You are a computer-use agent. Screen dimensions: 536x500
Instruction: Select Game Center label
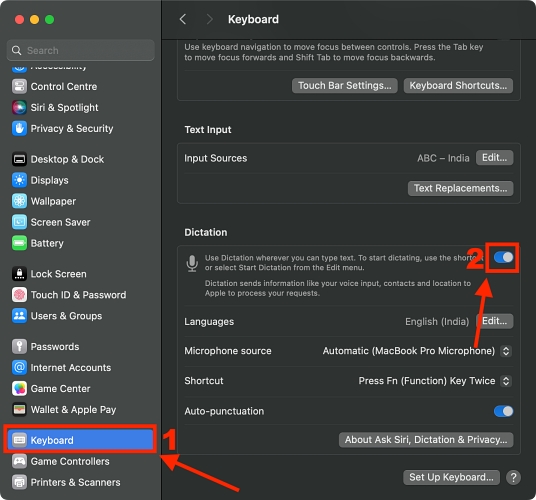tap(61, 389)
